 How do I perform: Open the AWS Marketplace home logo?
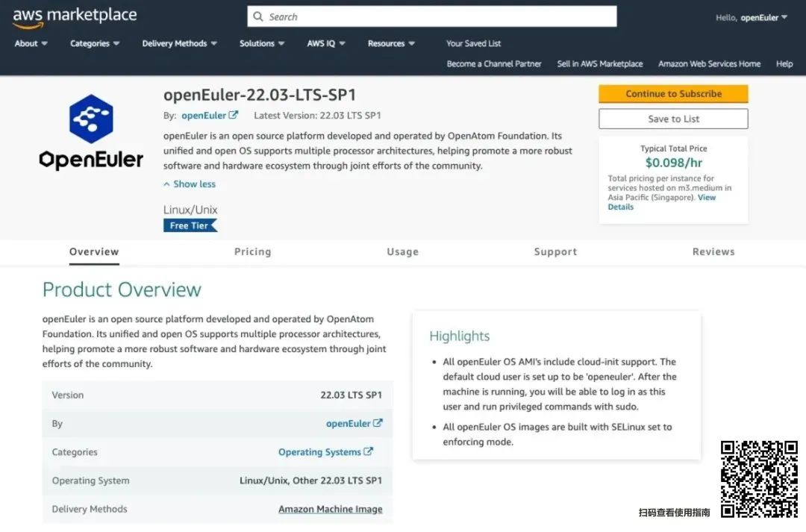coord(75,17)
